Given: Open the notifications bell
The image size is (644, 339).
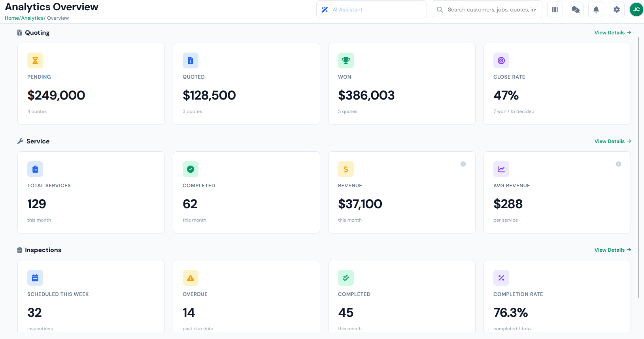Looking at the screenshot, I should (596, 9).
